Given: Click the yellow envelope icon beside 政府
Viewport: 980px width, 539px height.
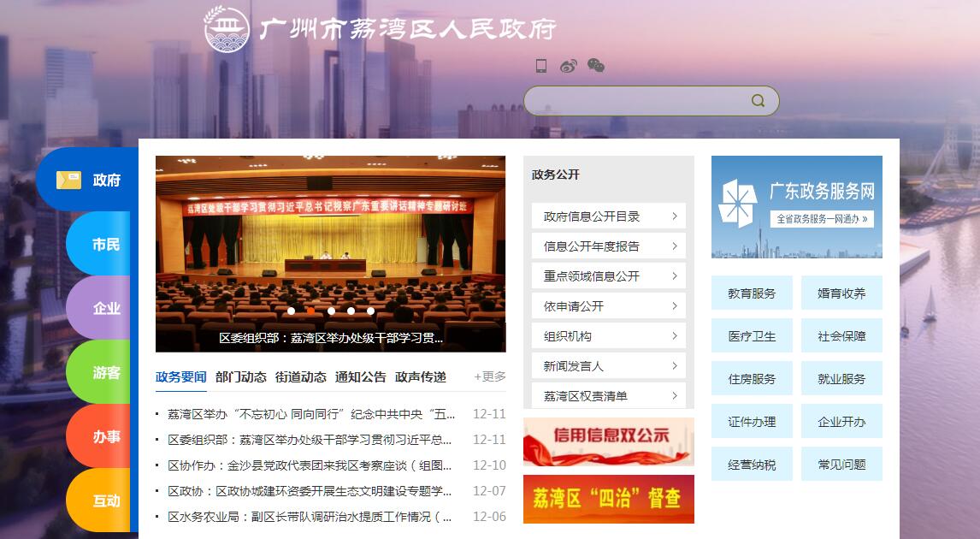Looking at the screenshot, I should [x=68, y=180].
